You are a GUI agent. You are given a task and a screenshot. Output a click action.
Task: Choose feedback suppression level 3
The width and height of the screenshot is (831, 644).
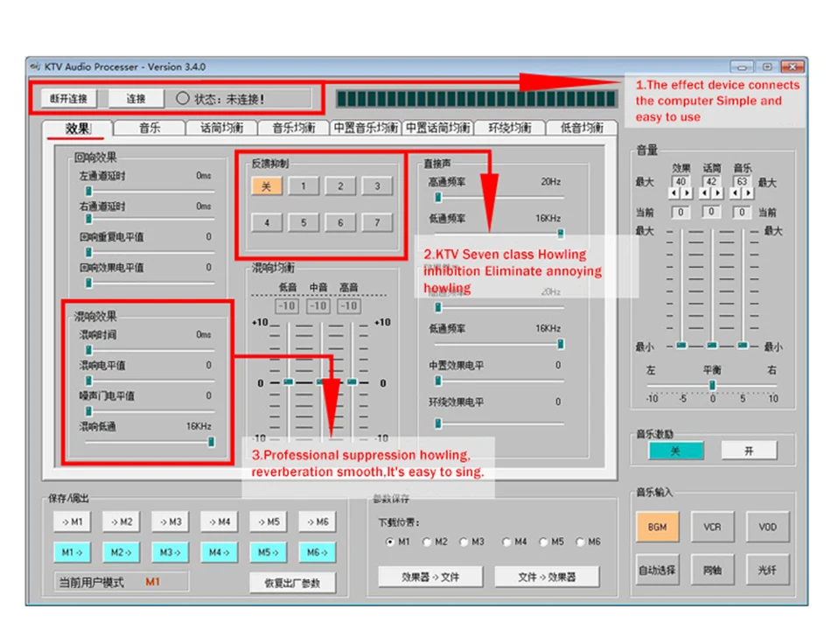click(x=377, y=186)
